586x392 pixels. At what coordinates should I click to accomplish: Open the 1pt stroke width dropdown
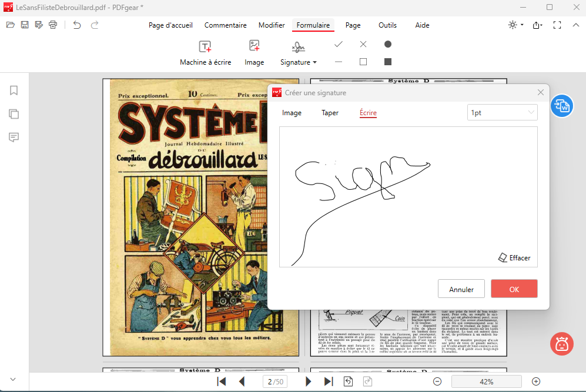(503, 112)
